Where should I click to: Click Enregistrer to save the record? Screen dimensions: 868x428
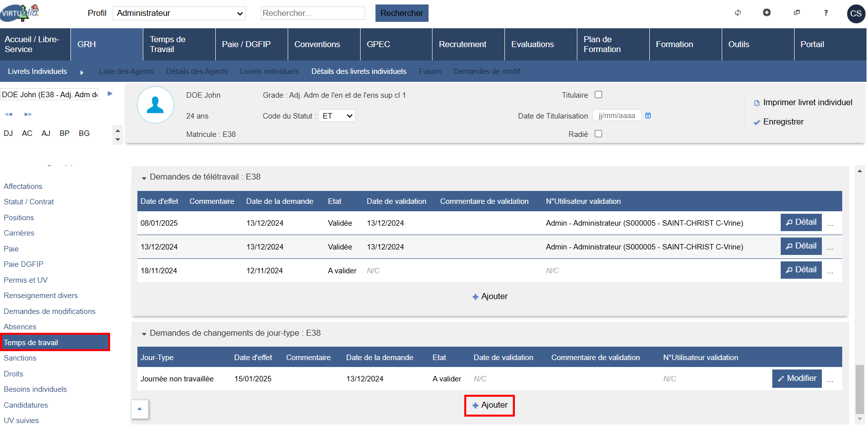[x=783, y=122]
